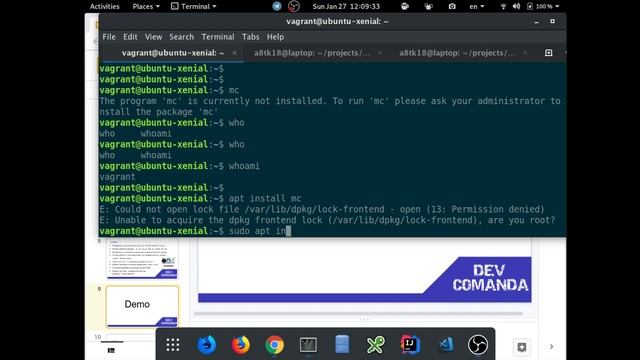640x360 pixels.
Task: Close the third a8tk18@laptop tab
Action: coord(525,53)
